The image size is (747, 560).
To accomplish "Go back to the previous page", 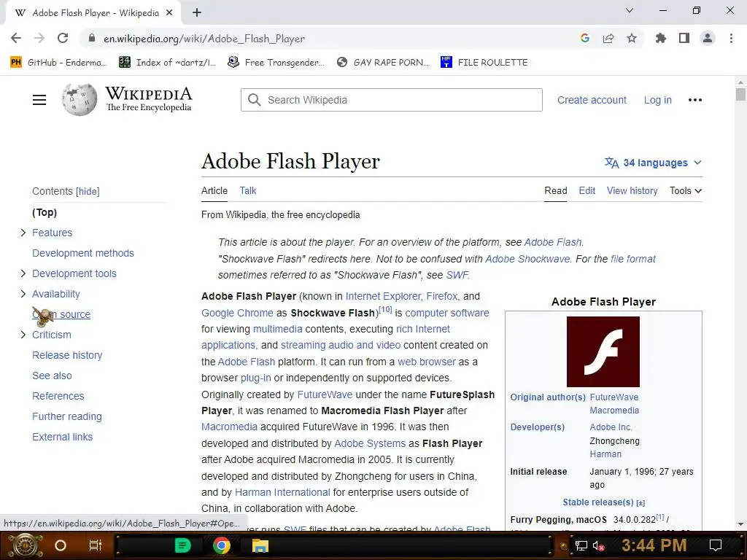I will point(16,39).
